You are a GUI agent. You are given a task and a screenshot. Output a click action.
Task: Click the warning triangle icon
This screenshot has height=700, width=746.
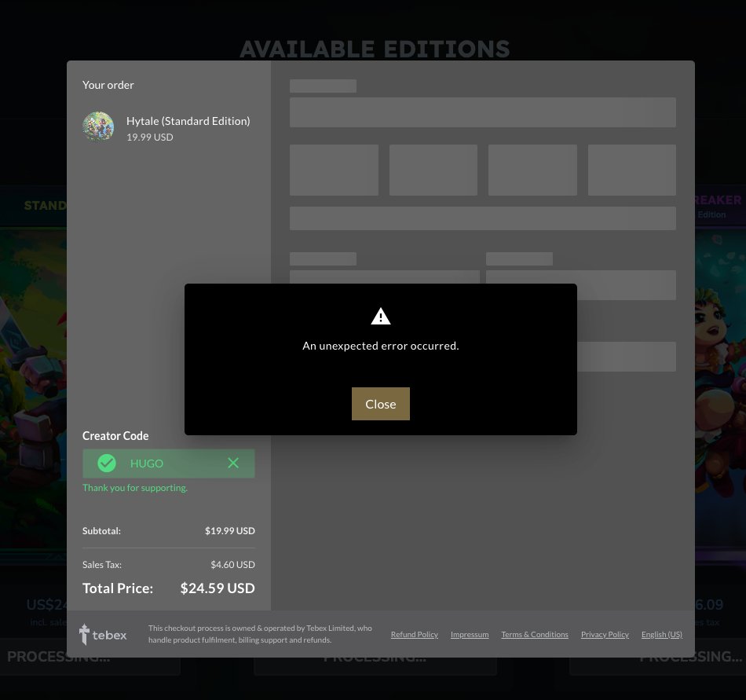coord(381,317)
